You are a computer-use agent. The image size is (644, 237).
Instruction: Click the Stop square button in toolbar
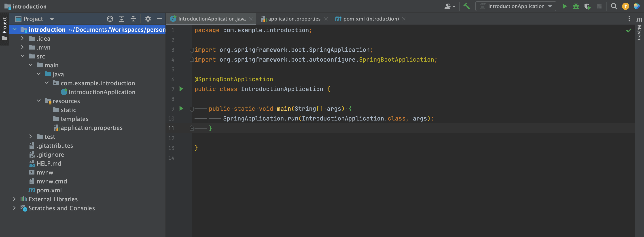tap(599, 6)
